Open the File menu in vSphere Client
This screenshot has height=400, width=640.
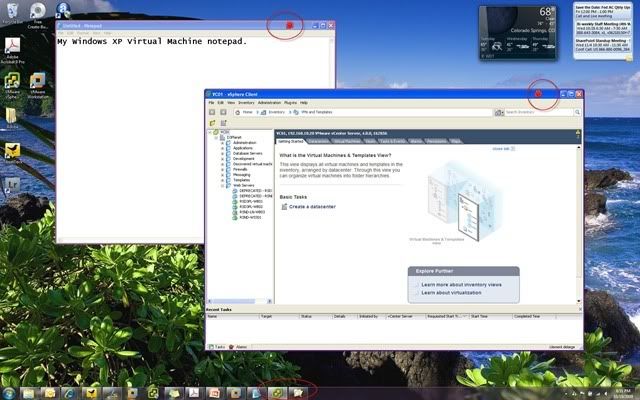(x=211, y=103)
